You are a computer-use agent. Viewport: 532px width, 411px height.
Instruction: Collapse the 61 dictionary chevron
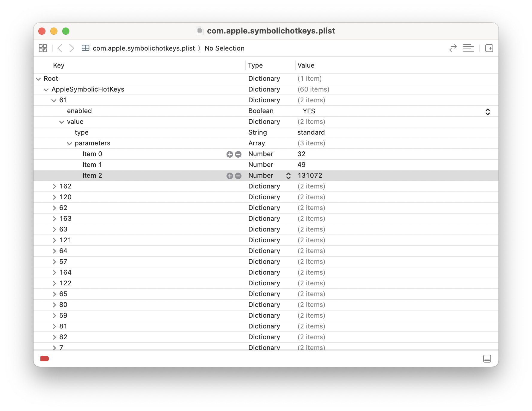pyautogui.click(x=54, y=101)
